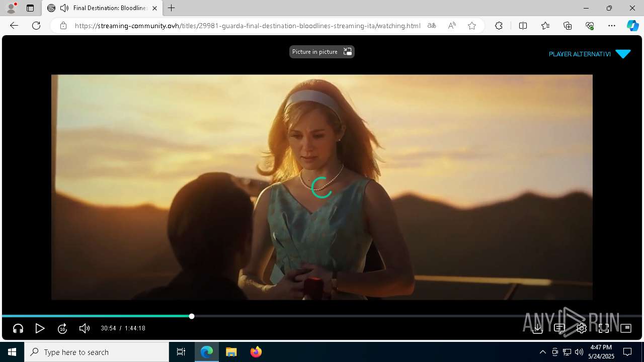Open network settings tray icon

(x=567, y=352)
